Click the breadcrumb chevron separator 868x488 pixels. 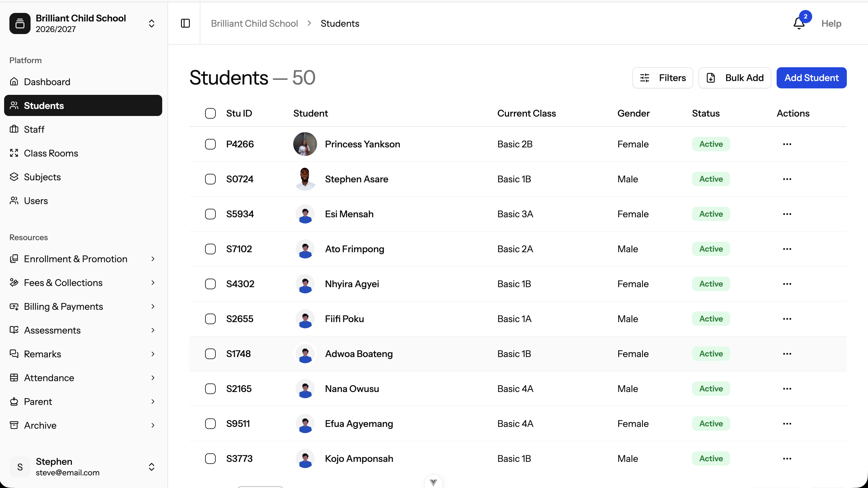tap(309, 23)
